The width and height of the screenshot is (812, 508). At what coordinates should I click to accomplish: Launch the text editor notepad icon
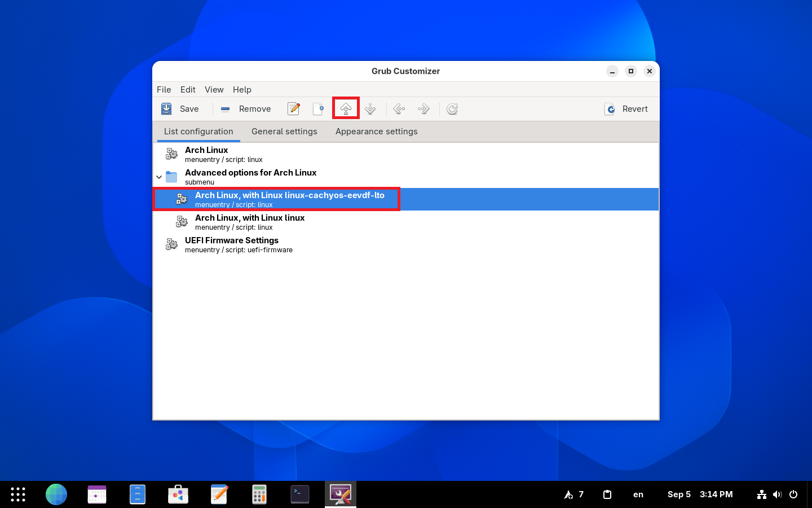(x=219, y=494)
